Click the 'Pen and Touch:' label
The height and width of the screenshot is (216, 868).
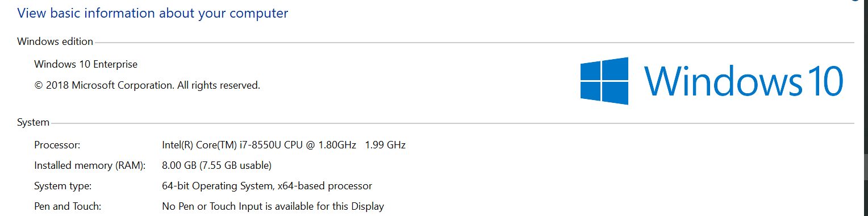click(68, 206)
